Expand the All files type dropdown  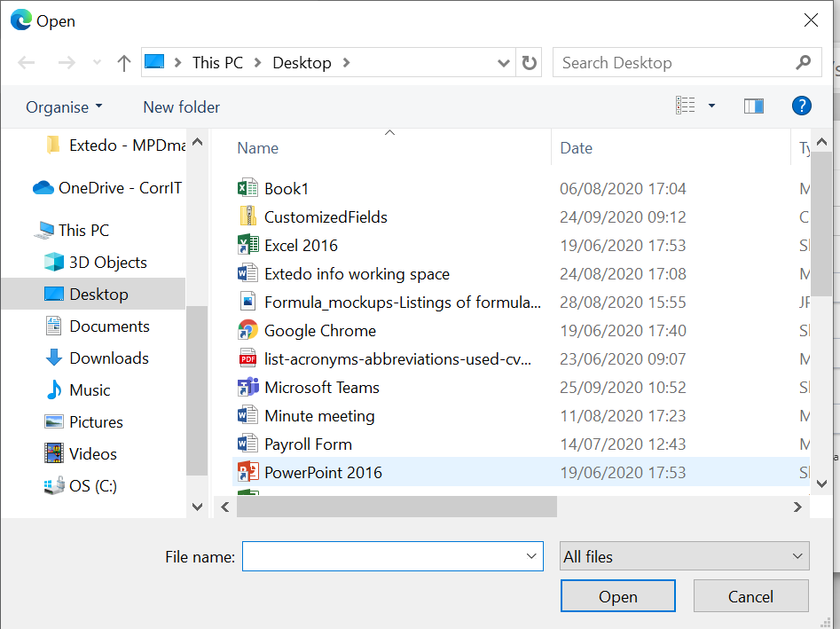tap(685, 557)
